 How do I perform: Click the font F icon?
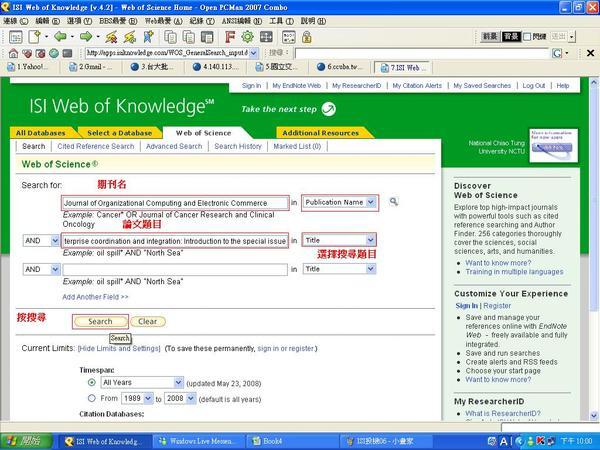[x=230, y=37]
